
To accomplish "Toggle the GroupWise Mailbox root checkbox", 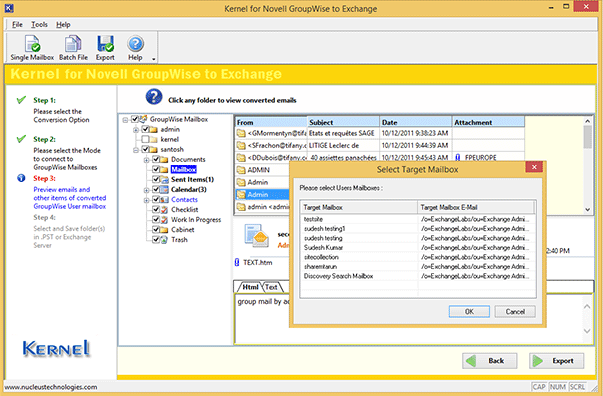I will (135, 119).
